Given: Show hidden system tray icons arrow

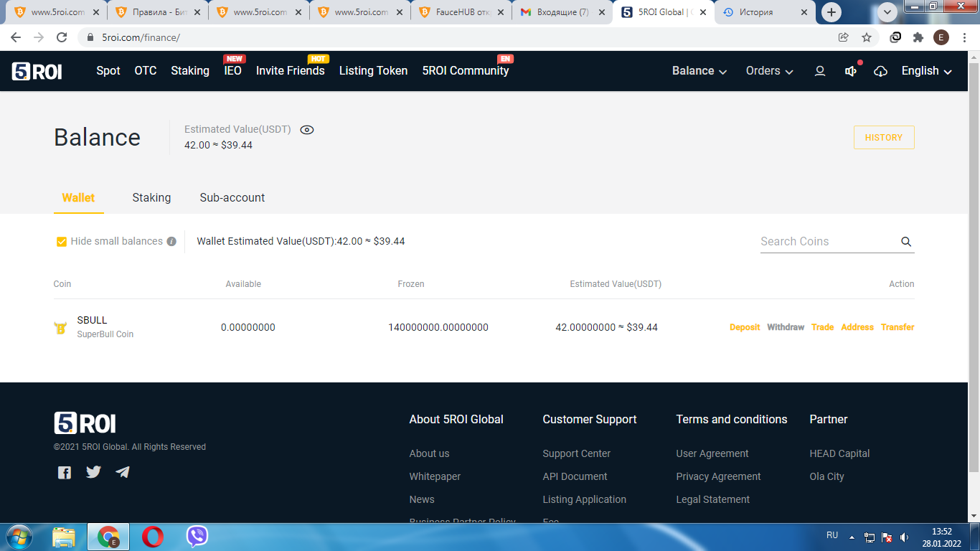Looking at the screenshot, I should click(852, 537).
